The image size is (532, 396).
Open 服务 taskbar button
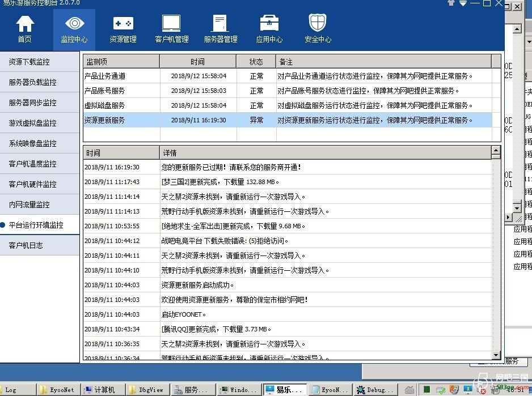(192, 390)
